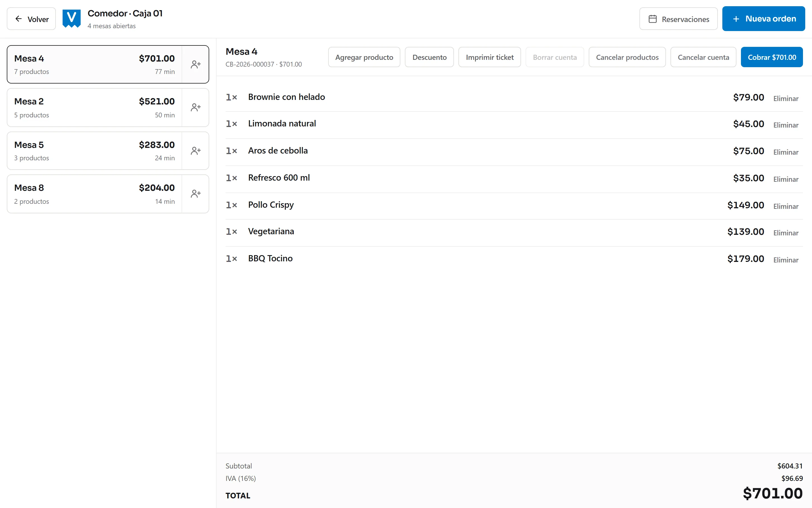Click the Brownie con helado product name
The width and height of the screenshot is (812, 508).
(x=286, y=97)
